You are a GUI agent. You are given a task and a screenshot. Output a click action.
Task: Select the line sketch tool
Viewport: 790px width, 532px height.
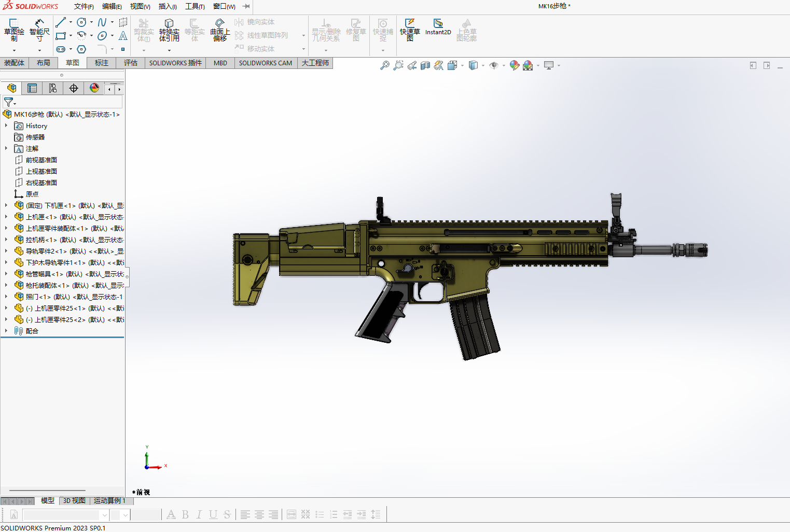click(x=61, y=22)
